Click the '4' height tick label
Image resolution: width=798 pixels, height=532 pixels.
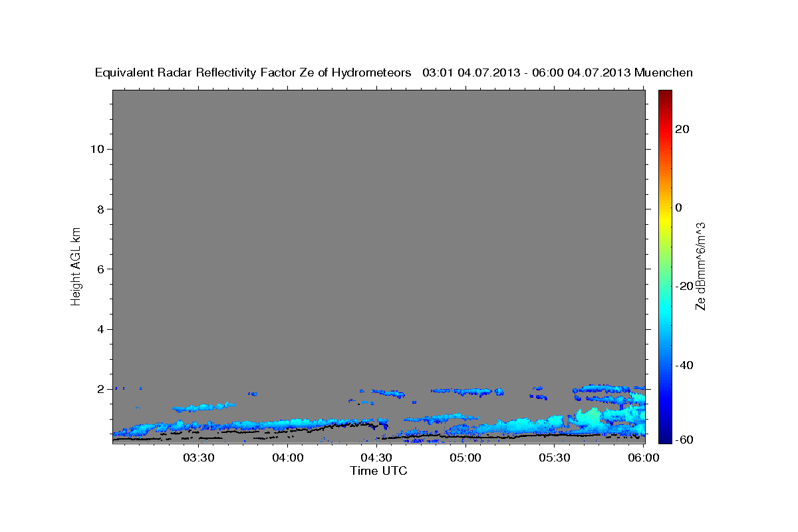click(x=99, y=329)
